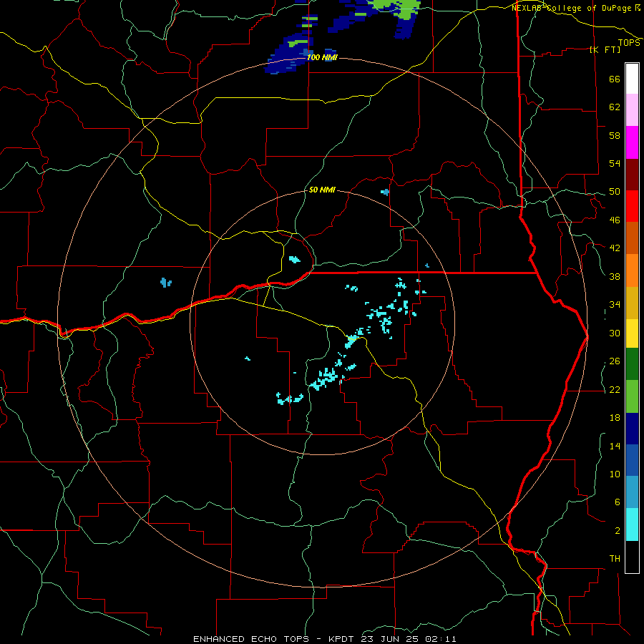Click the '54' legend value

[x=615, y=163]
